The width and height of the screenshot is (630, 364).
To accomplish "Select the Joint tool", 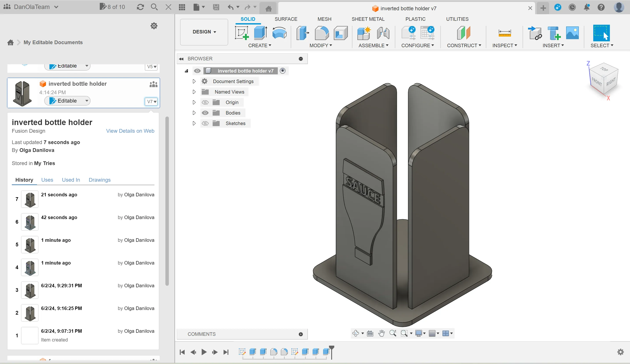I will click(x=383, y=33).
